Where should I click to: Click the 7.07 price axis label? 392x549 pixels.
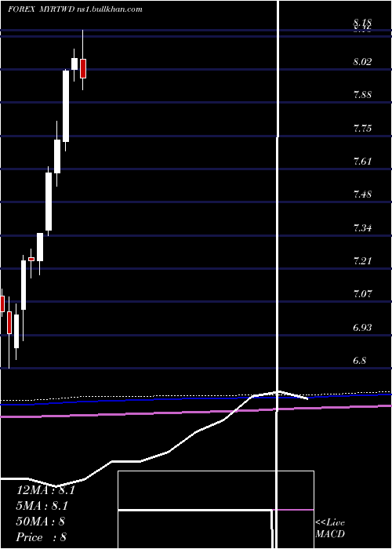tap(362, 294)
